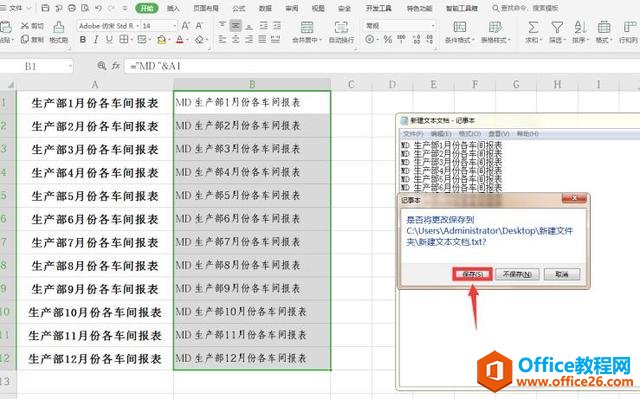Screen dimensions: 640x399
Task: Expand the File (文件) menu arrow
Action: (x=29, y=8)
